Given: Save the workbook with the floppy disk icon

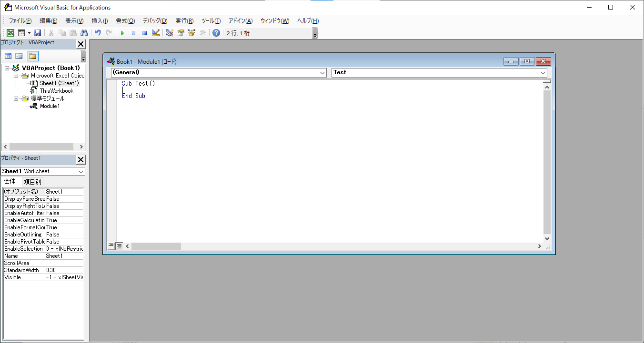Looking at the screenshot, I should click(x=38, y=33).
